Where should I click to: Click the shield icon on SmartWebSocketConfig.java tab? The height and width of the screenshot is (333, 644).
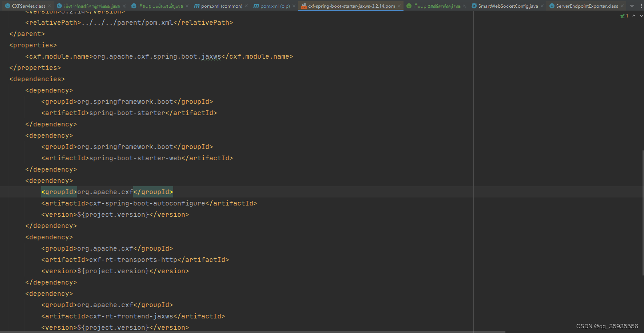(x=474, y=6)
